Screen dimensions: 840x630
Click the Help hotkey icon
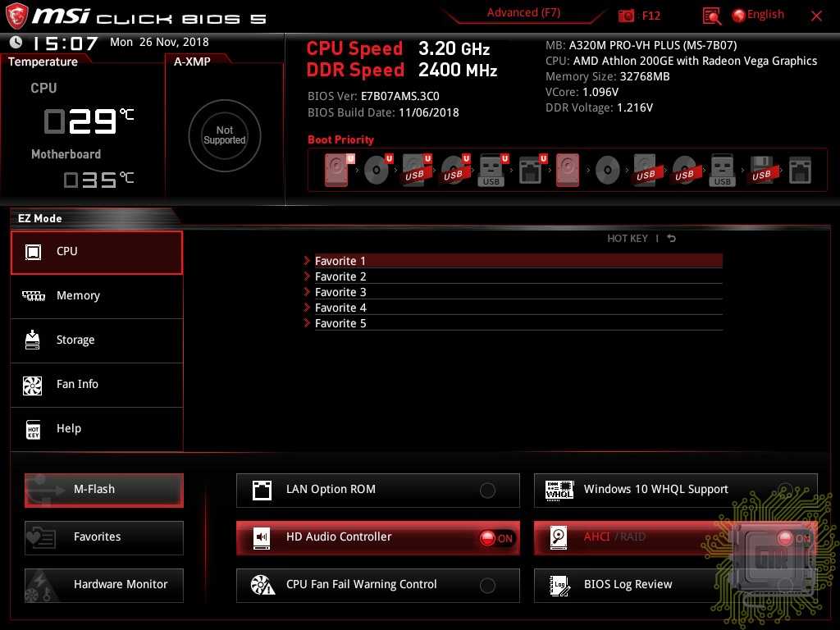(33, 430)
